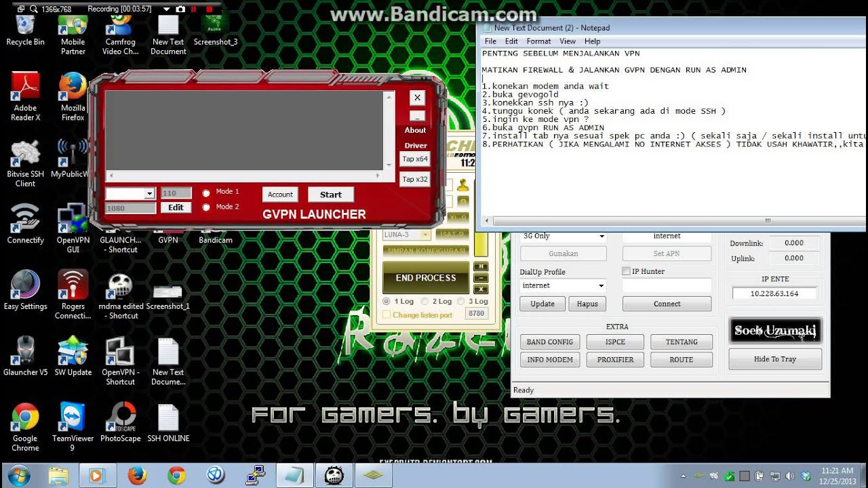Open Notepad Help menu
Viewport: 868px width, 488px height.
[x=592, y=41]
